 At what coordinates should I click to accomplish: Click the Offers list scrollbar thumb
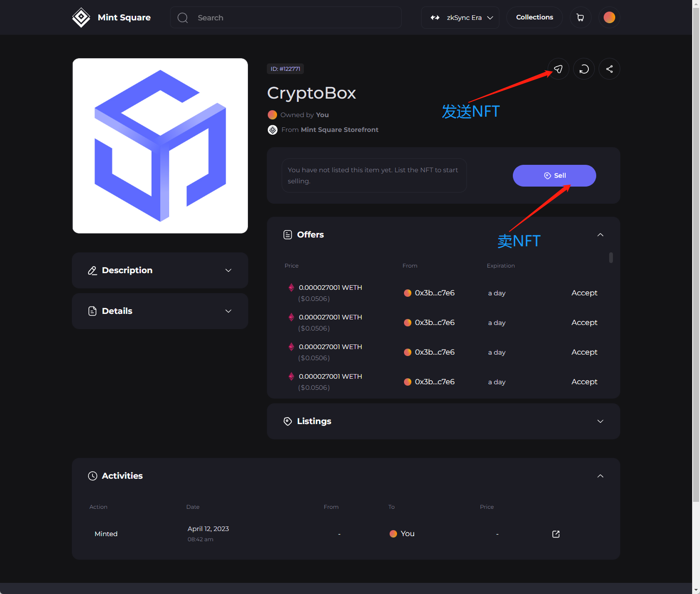pos(611,257)
